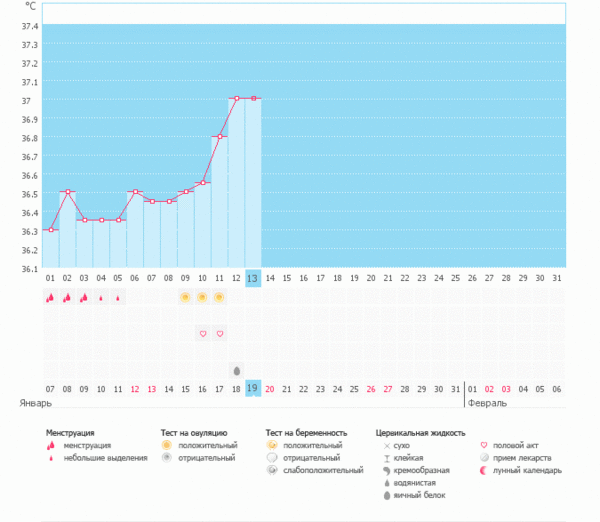Select highlighted cycle day 13 cell
The image size is (600, 522).
[253, 277]
